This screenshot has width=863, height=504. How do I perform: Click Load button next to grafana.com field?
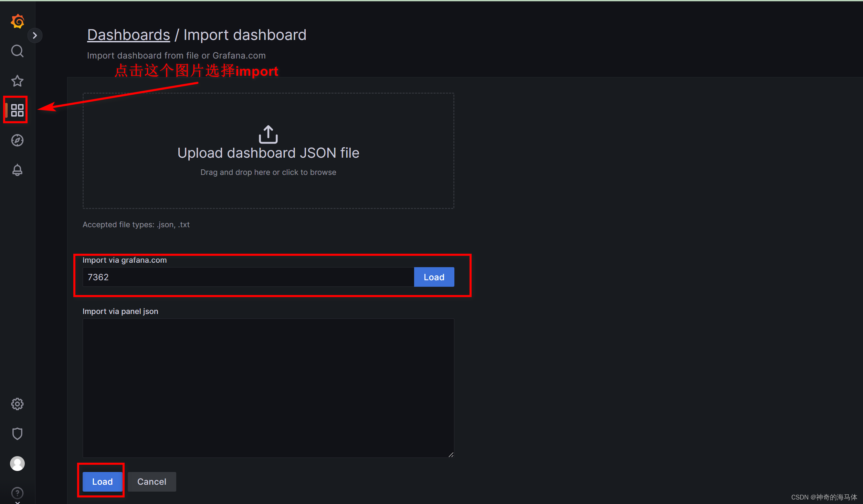(434, 277)
